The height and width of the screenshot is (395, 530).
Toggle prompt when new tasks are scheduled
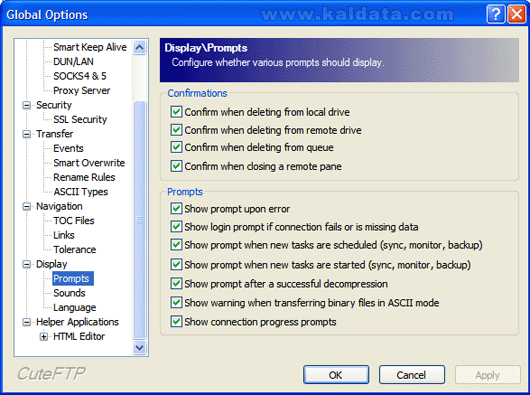tap(176, 245)
